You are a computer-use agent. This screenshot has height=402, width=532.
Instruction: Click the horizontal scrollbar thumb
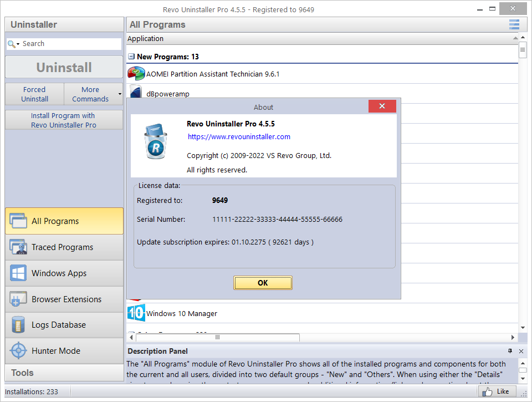pos(217,337)
